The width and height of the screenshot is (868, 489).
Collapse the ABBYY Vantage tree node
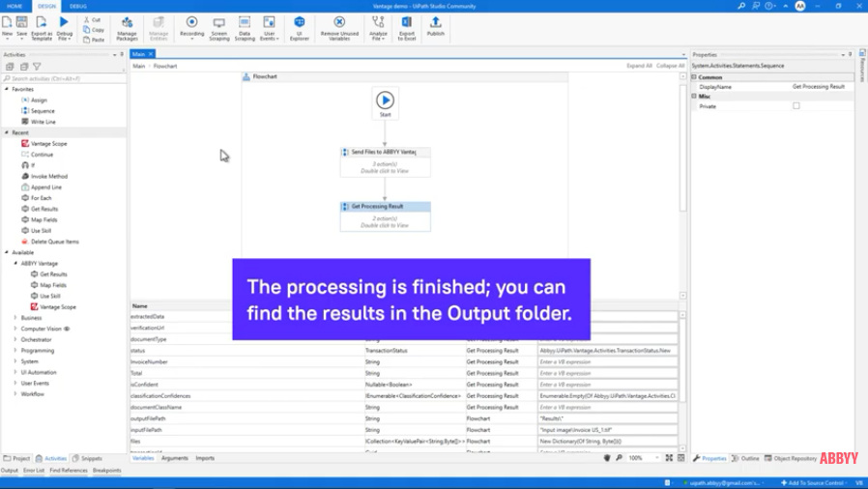(x=15, y=263)
